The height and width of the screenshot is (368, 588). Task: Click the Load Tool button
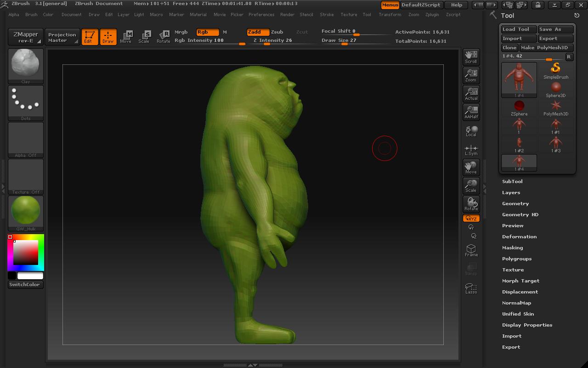[x=519, y=29]
